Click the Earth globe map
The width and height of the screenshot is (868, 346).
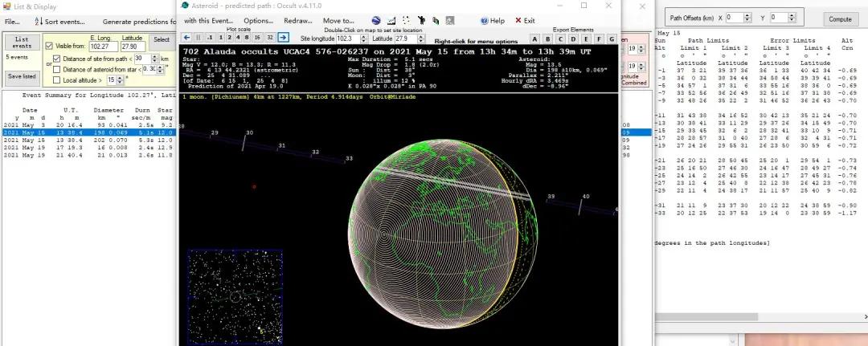(443, 232)
